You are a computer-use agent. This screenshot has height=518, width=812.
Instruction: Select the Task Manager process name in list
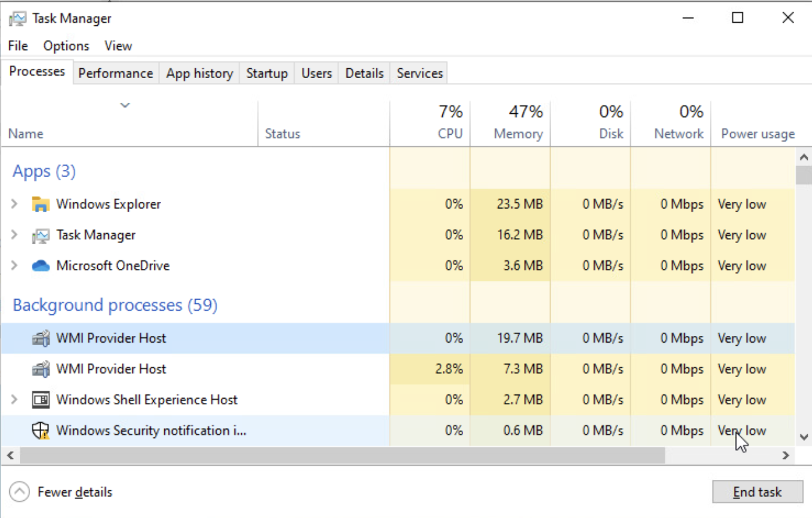click(96, 235)
